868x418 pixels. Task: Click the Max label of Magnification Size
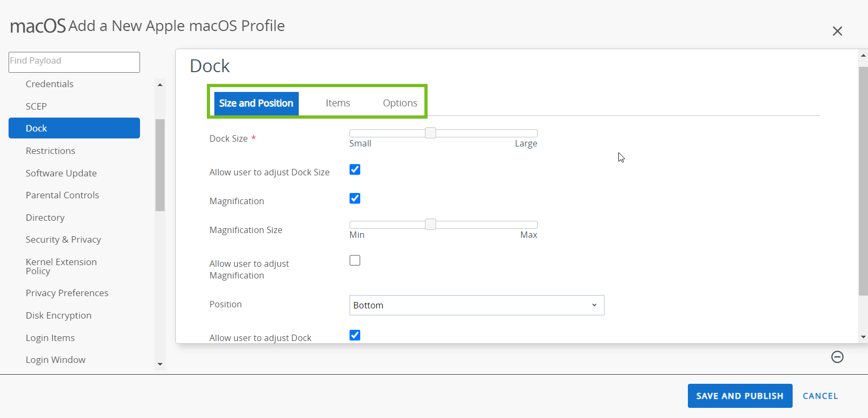529,235
